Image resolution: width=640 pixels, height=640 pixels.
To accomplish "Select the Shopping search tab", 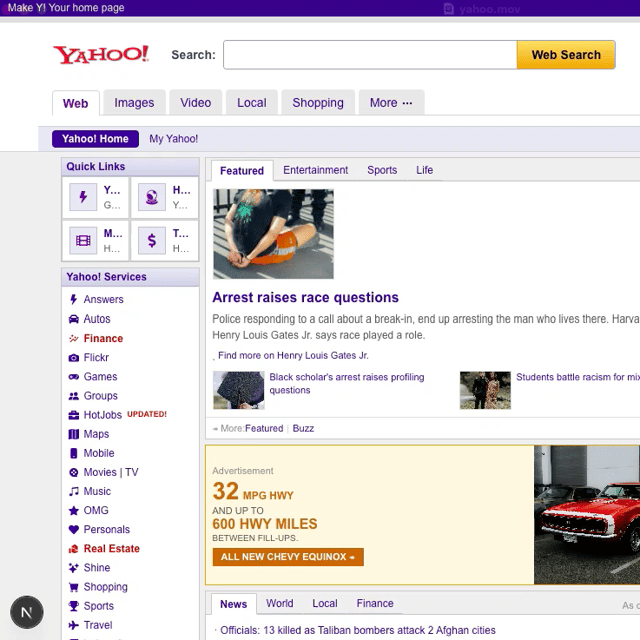I will click(318, 102).
